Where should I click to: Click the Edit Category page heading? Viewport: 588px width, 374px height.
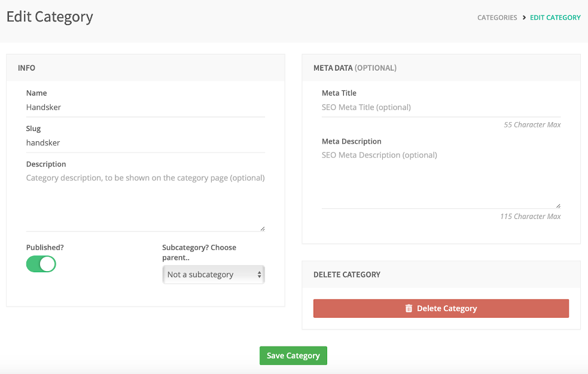click(x=50, y=17)
